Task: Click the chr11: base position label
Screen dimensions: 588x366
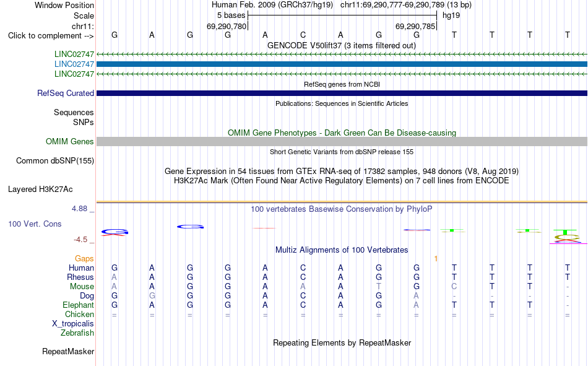Action: (82, 26)
